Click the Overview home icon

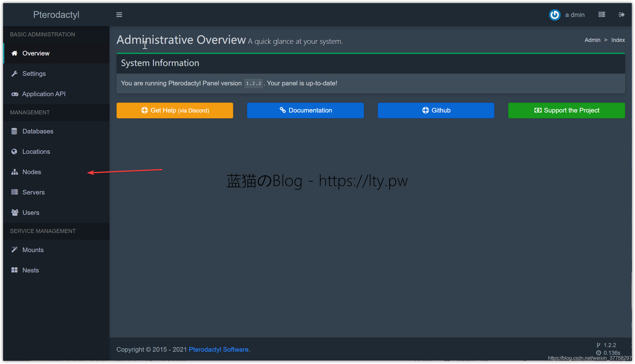coord(14,53)
